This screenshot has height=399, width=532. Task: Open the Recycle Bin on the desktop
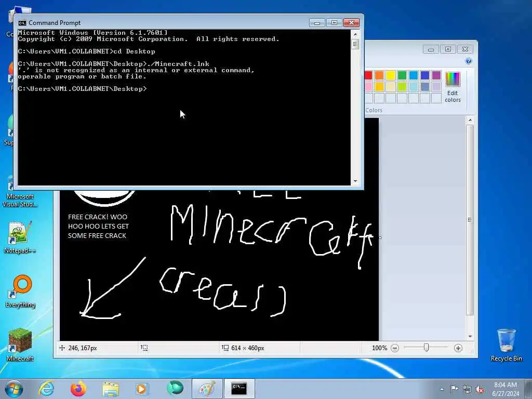pos(506,345)
